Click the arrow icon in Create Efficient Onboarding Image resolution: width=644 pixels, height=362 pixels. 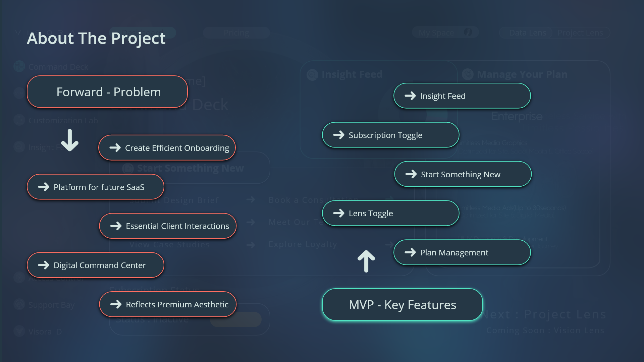pos(115,148)
